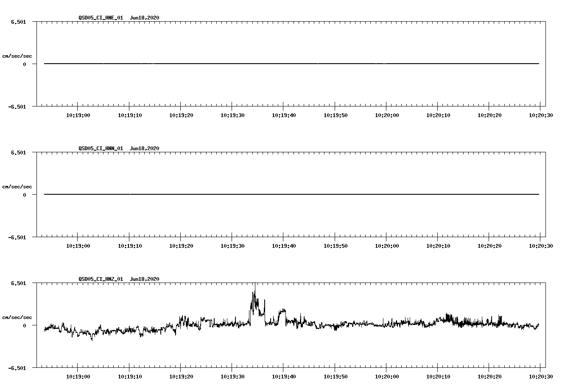Click the QSD05_CI_HNZ_01 plot title

101,279
